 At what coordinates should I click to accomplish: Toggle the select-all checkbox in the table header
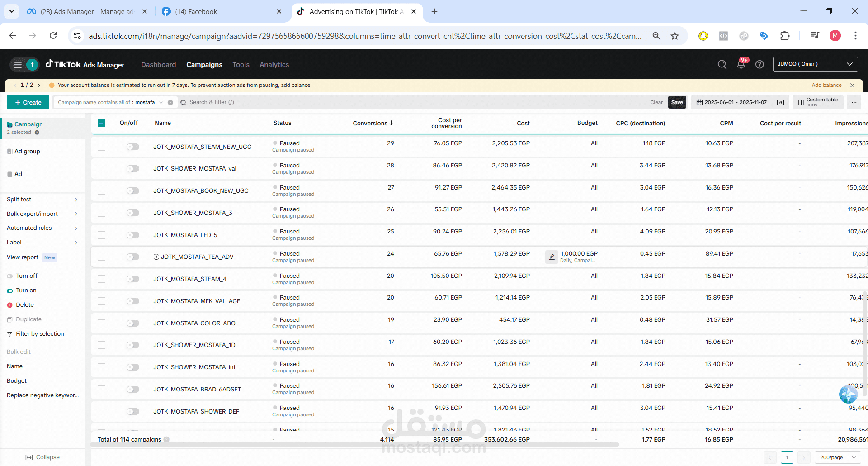(102, 123)
